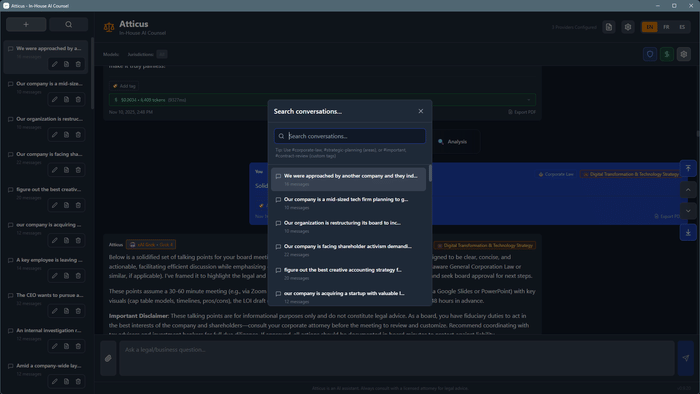This screenshot has width=700, height=394.
Task: Close the Search conversations dialog
Action: (x=421, y=111)
